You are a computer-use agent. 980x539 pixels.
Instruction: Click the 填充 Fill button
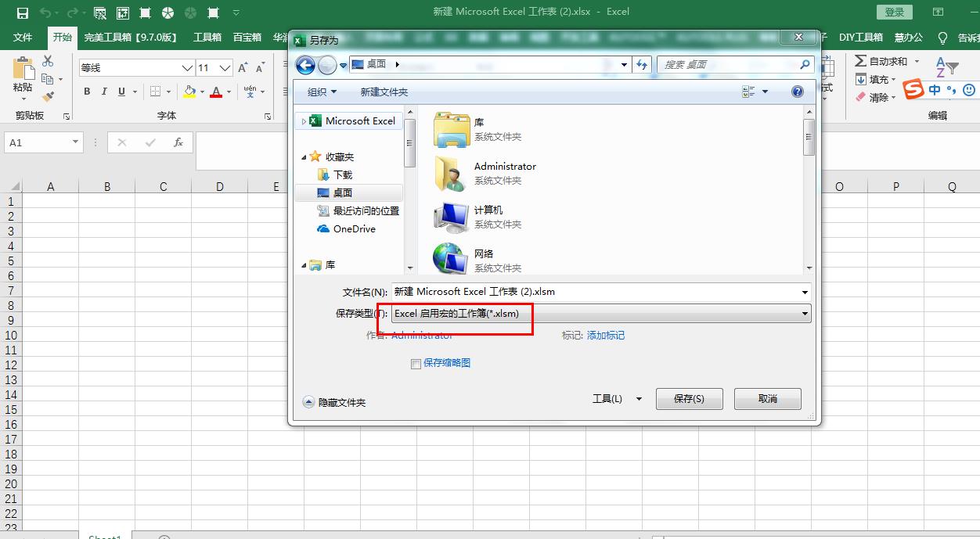(x=874, y=79)
